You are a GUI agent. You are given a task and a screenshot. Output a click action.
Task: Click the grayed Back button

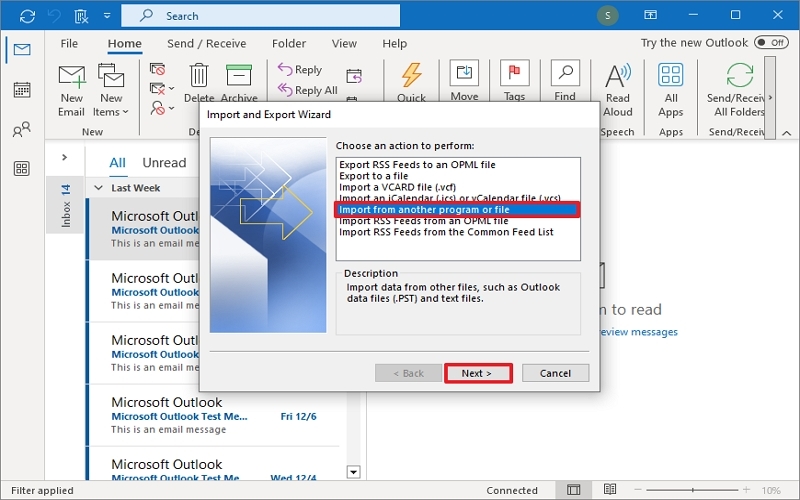pyautogui.click(x=408, y=373)
